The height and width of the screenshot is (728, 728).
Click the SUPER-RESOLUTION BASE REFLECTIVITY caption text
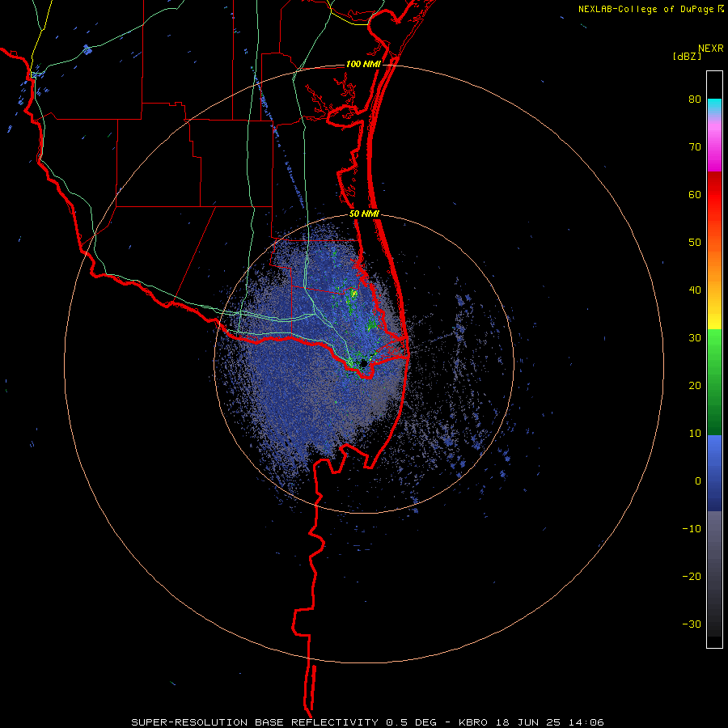click(x=255, y=722)
